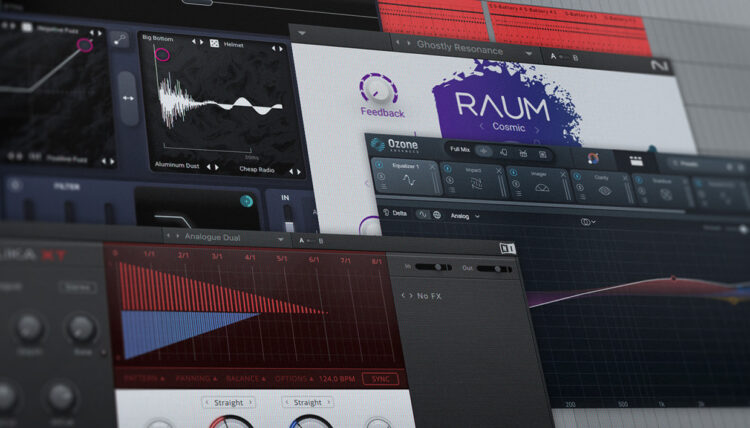Toggle power on Equalizer 1 module
This screenshot has width=750, height=428.
tap(380, 165)
